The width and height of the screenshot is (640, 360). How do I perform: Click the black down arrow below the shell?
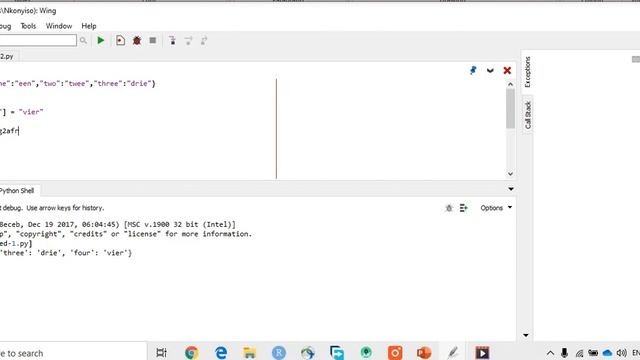(526, 335)
